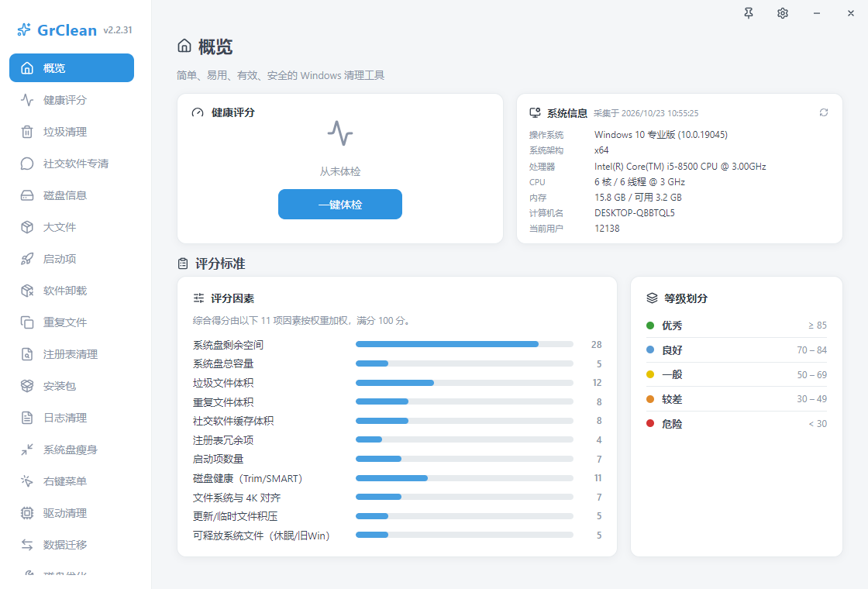The height and width of the screenshot is (589, 868).
Task: Click the 6 核 / 6 线程 CPU value
Action: (x=640, y=181)
